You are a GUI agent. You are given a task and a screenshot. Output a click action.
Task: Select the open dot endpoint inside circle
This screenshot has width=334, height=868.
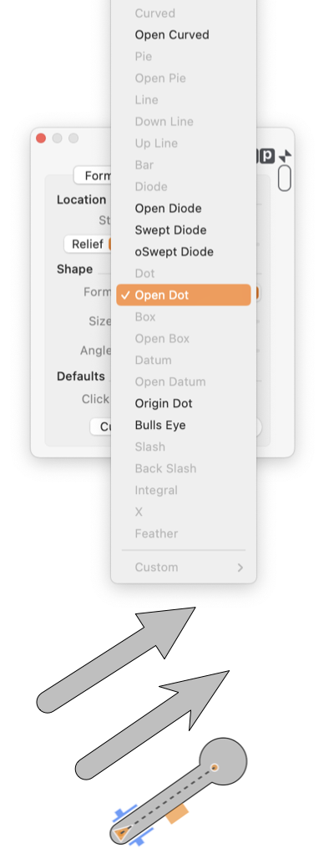click(215, 767)
